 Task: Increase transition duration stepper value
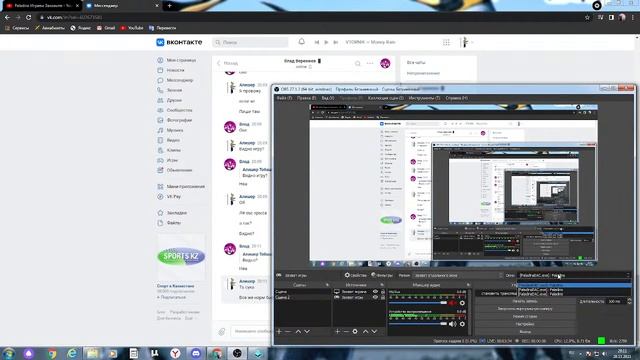coord(629,300)
